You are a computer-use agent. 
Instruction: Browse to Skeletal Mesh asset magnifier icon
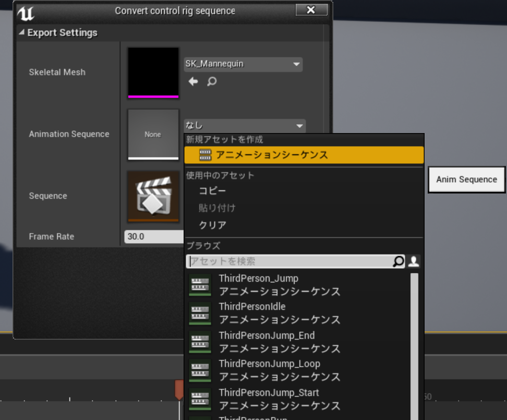pyautogui.click(x=212, y=81)
